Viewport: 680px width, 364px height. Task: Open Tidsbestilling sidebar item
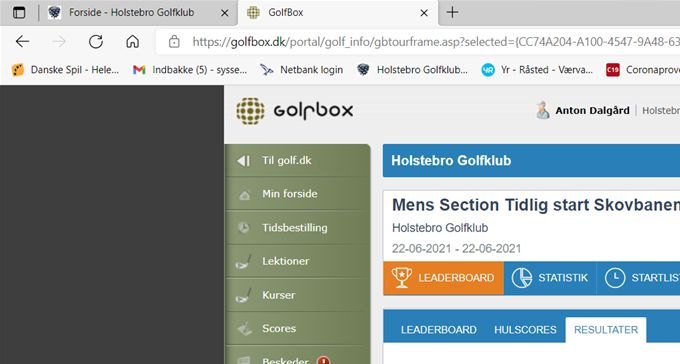298,228
